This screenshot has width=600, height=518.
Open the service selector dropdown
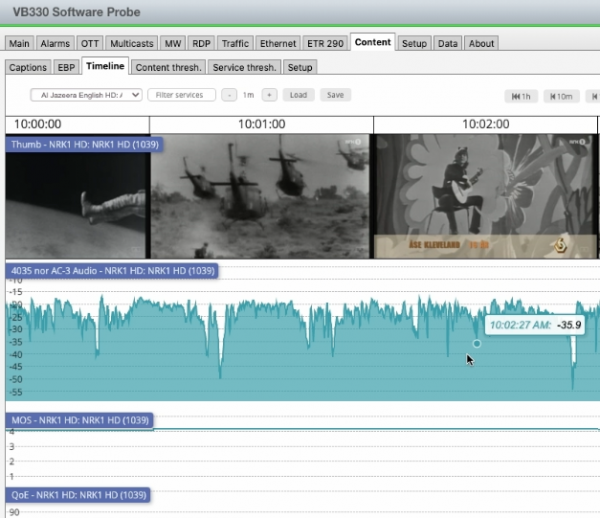pos(86,95)
